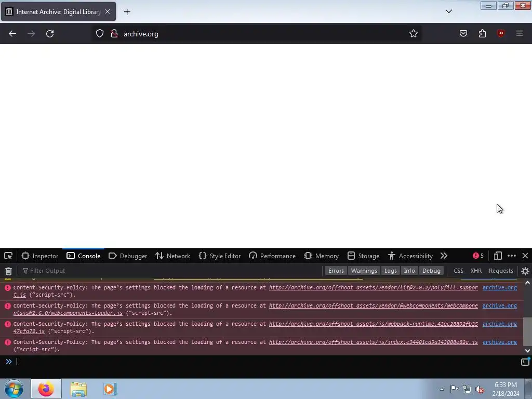The image size is (532, 399).
Task: Toggle the split editor mode icon
Action: pyautogui.click(x=525, y=362)
